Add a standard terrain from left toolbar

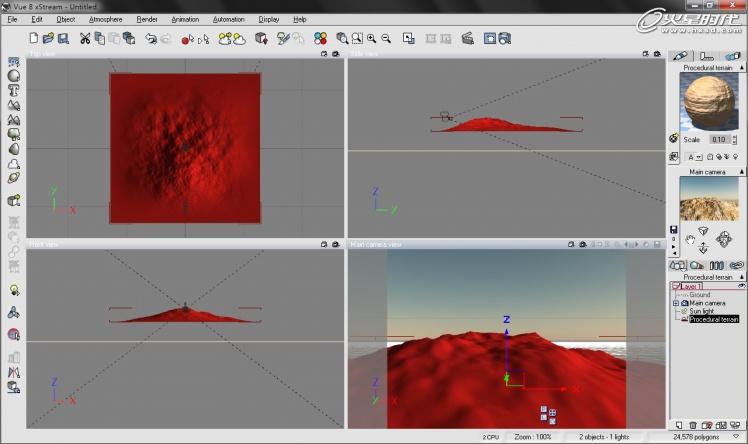[x=14, y=105]
